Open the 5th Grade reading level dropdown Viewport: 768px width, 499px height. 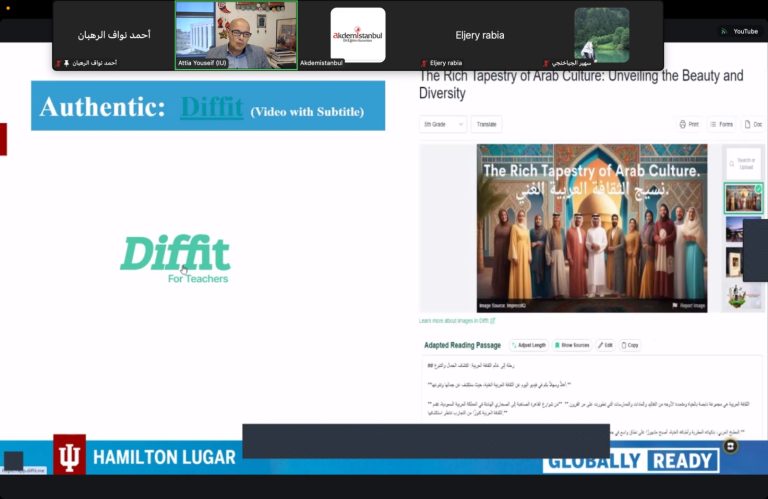[x=443, y=124]
